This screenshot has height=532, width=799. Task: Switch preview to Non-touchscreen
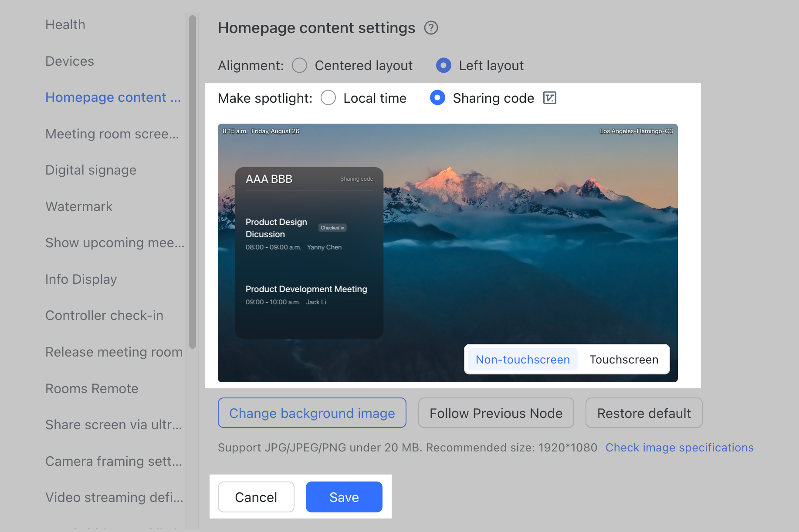coord(522,360)
